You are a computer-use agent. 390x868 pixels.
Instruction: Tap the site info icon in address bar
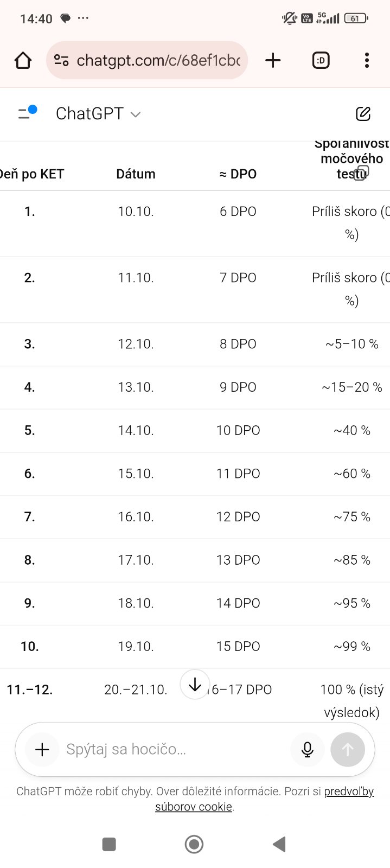[x=62, y=60]
